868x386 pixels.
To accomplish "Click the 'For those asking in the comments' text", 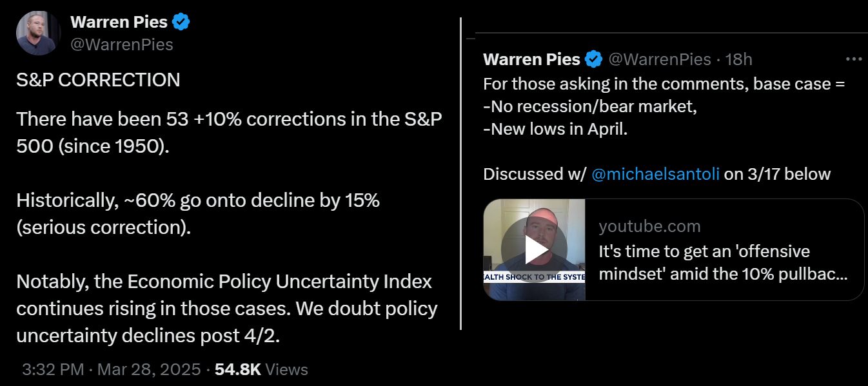I will 664,84.
